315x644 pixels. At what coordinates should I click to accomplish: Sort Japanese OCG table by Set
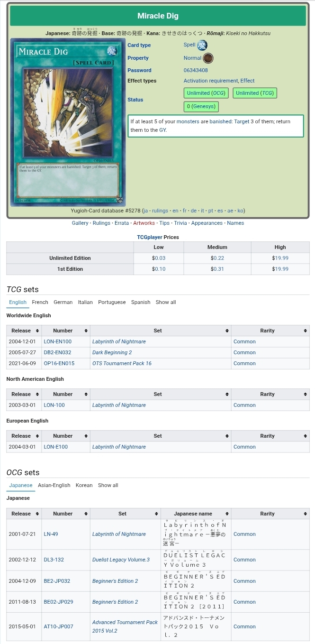click(x=126, y=514)
